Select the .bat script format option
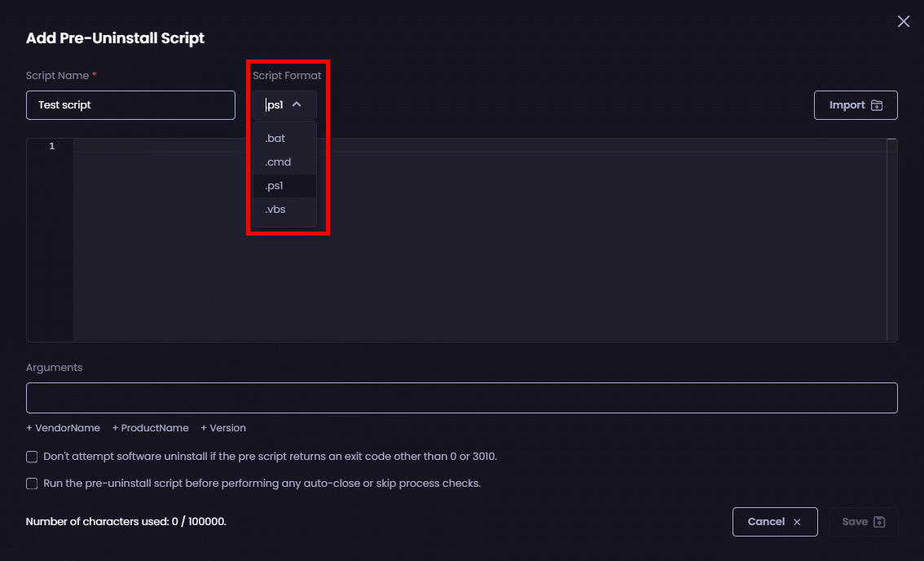Viewport: 924px width, 561px height. (x=275, y=139)
